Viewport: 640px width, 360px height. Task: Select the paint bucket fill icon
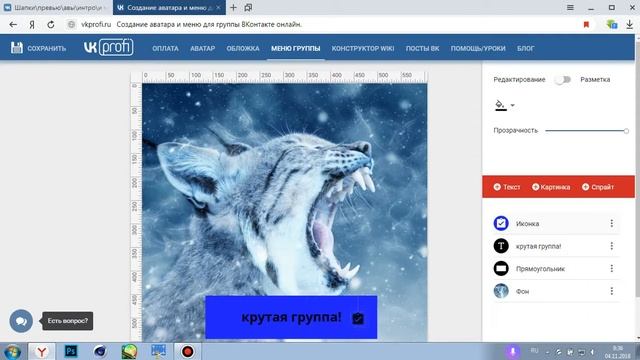(x=500, y=105)
